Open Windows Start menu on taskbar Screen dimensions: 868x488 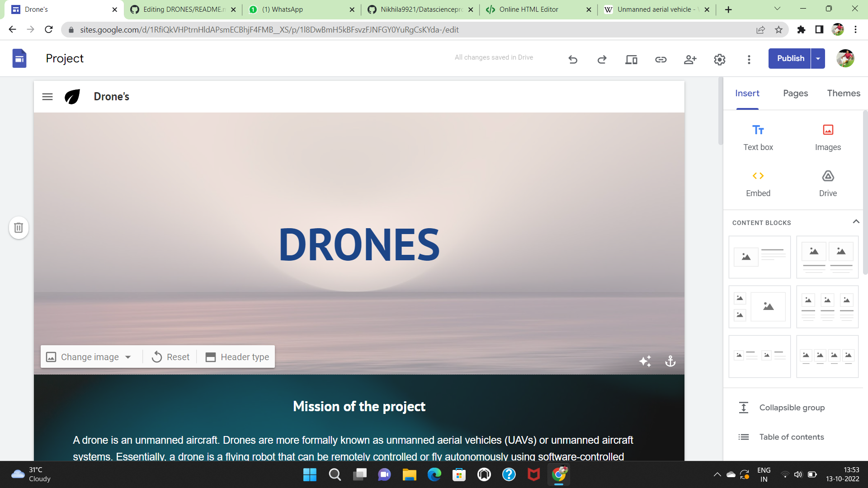tap(310, 474)
